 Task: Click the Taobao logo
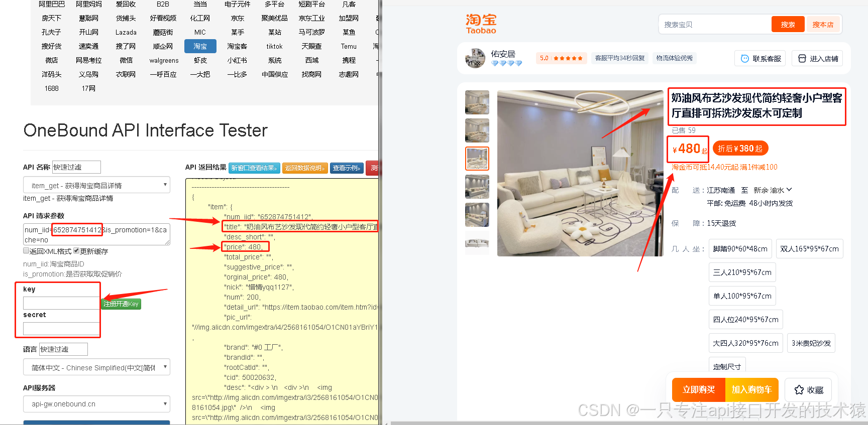[481, 24]
